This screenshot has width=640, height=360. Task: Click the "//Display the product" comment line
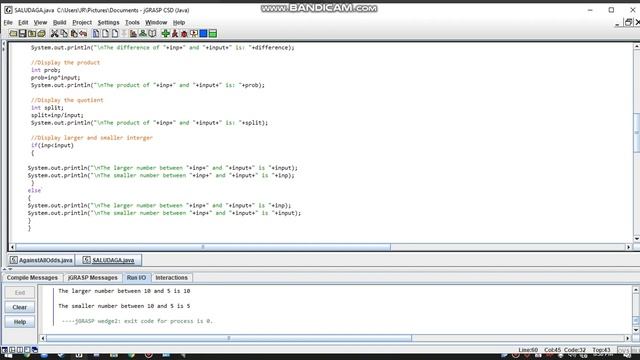pyautogui.click(x=65, y=62)
